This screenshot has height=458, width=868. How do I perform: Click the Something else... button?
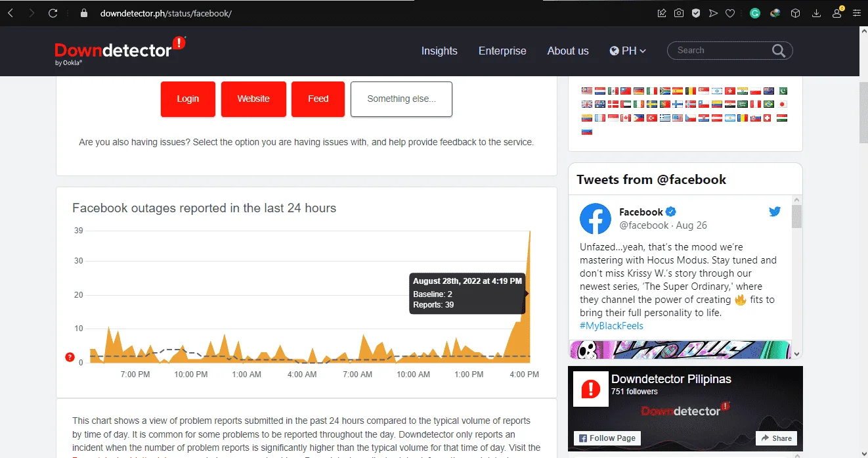coord(401,99)
